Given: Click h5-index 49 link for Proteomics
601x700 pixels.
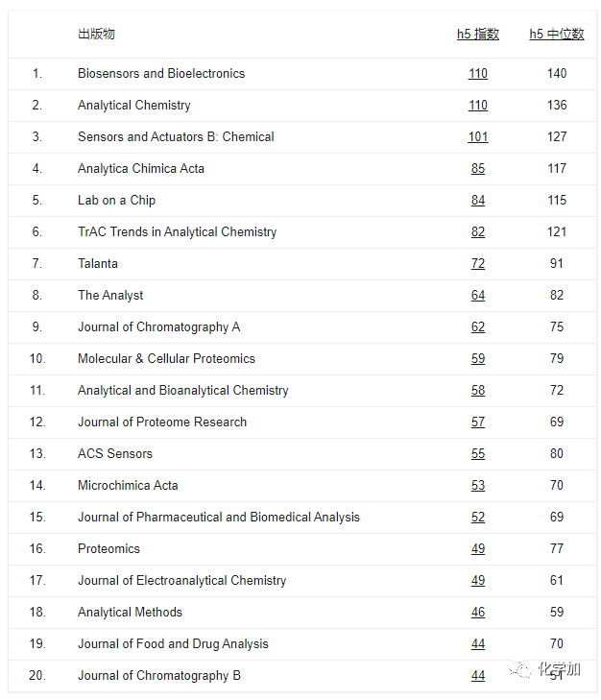Looking at the screenshot, I should [x=477, y=549].
